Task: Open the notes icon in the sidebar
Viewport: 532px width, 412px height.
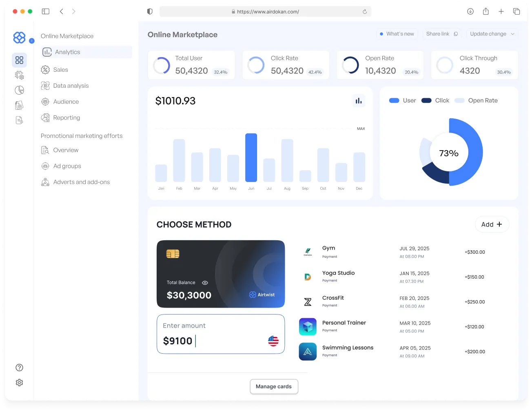Action: click(19, 105)
